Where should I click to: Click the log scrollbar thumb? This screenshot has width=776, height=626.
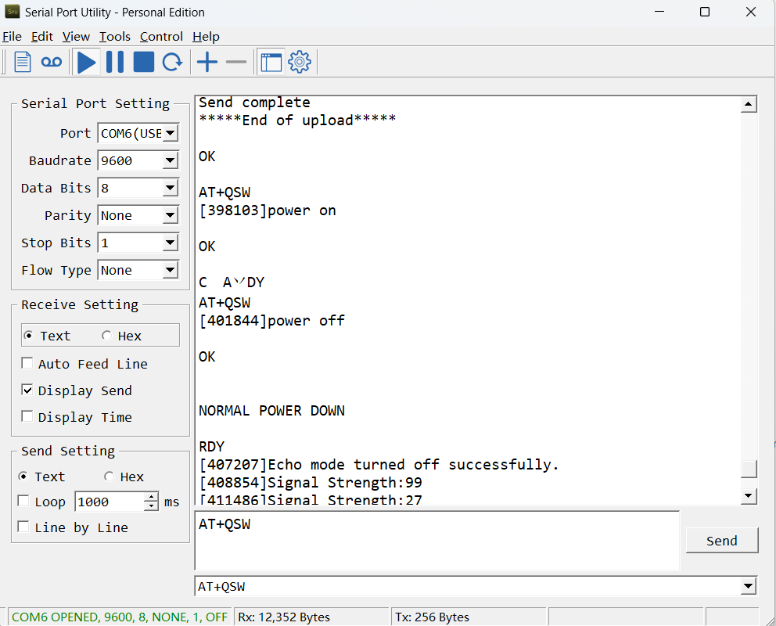pyautogui.click(x=748, y=469)
